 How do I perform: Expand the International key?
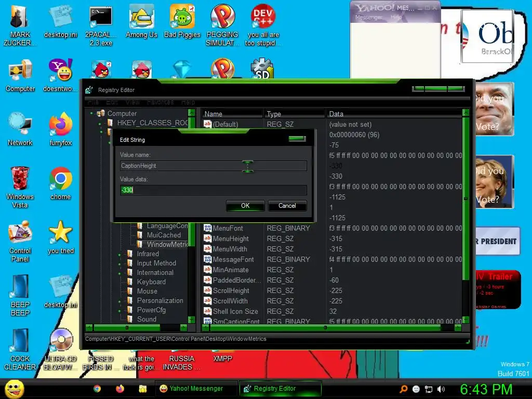point(119,273)
